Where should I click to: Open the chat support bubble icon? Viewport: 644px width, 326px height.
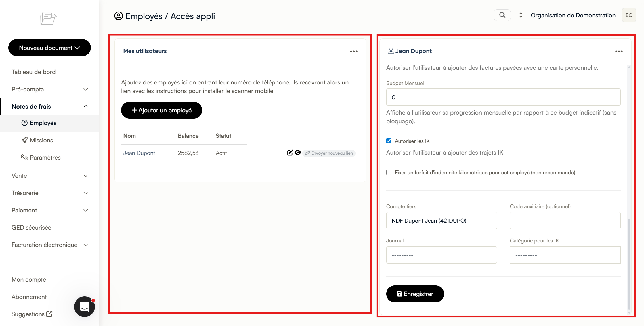point(85,307)
